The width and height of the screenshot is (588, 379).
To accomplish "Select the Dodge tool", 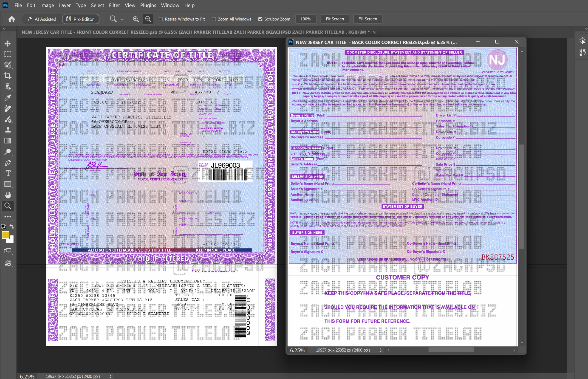I will pos(8,152).
